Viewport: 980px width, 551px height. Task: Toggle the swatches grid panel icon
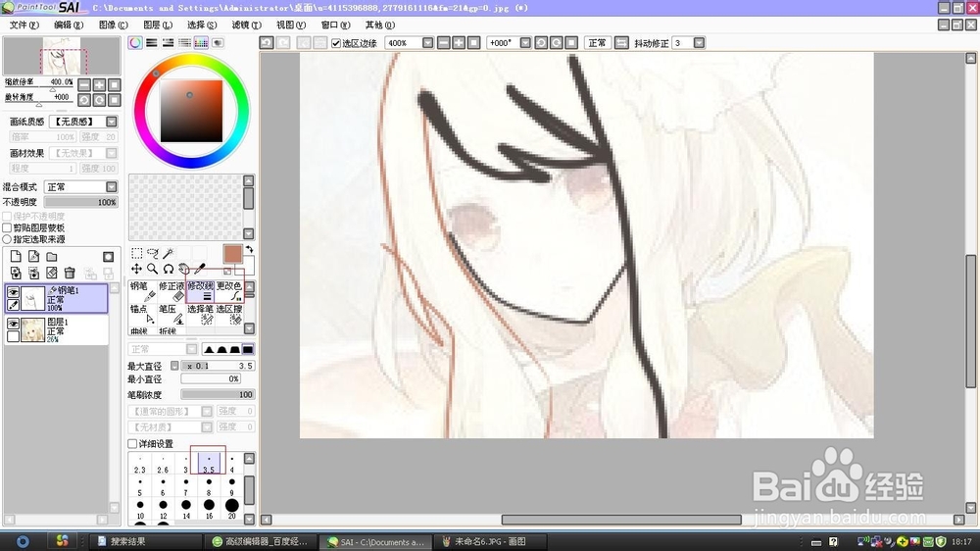tap(201, 42)
